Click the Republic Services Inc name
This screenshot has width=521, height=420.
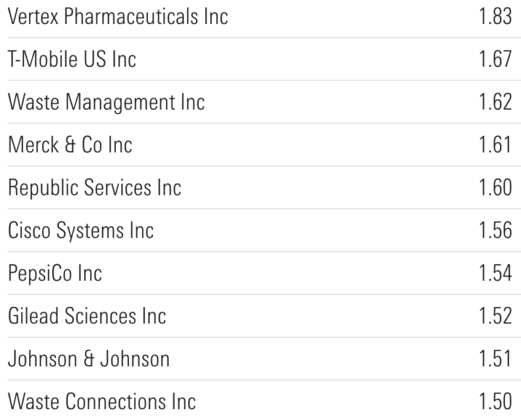coord(94,188)
